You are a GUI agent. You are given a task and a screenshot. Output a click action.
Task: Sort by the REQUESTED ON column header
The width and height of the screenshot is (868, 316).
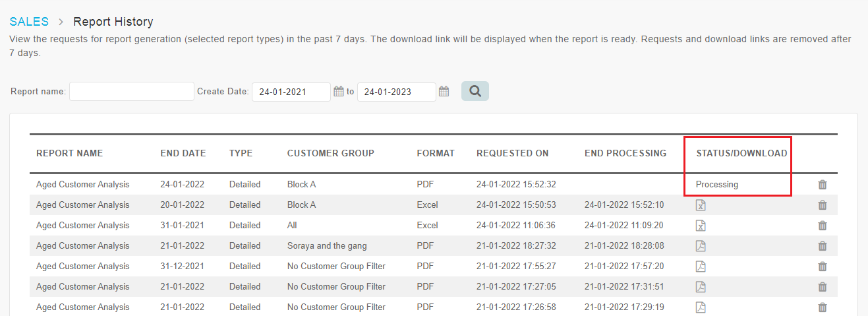coord(513,153)
